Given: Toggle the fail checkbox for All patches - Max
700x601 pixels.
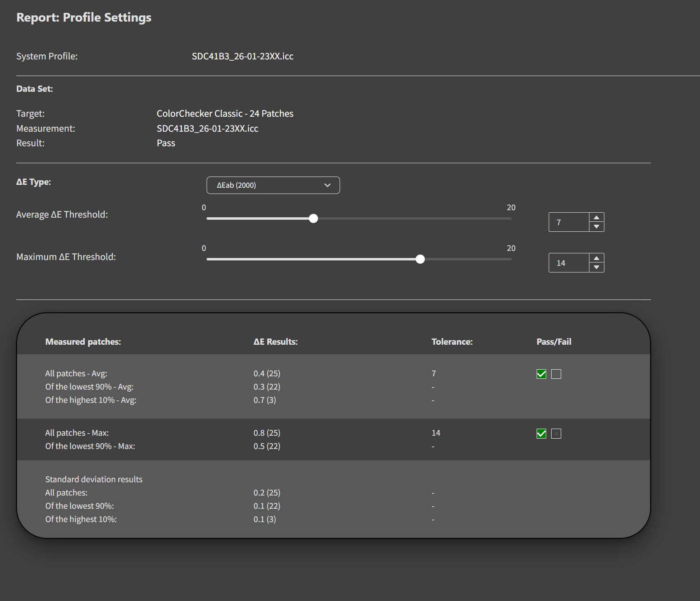Looking at the screenshot, I should point(556,434).
